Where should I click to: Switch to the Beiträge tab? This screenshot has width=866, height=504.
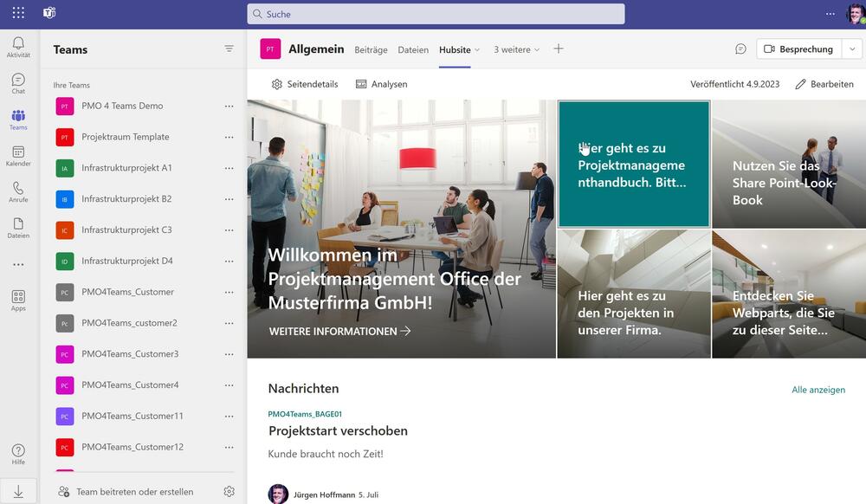point(371,49)
